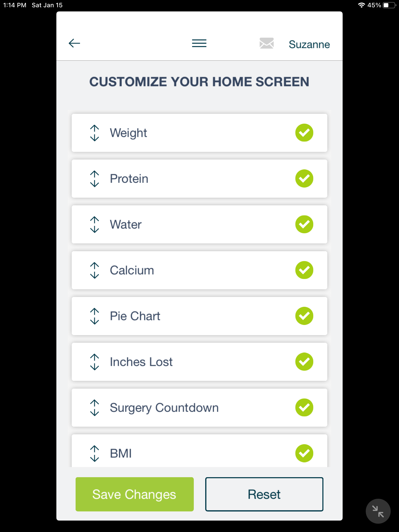The height and width of the screenshot is (532, 399).
Task: Click the reorder arrows beside Inches Lost
Action: 95,362
